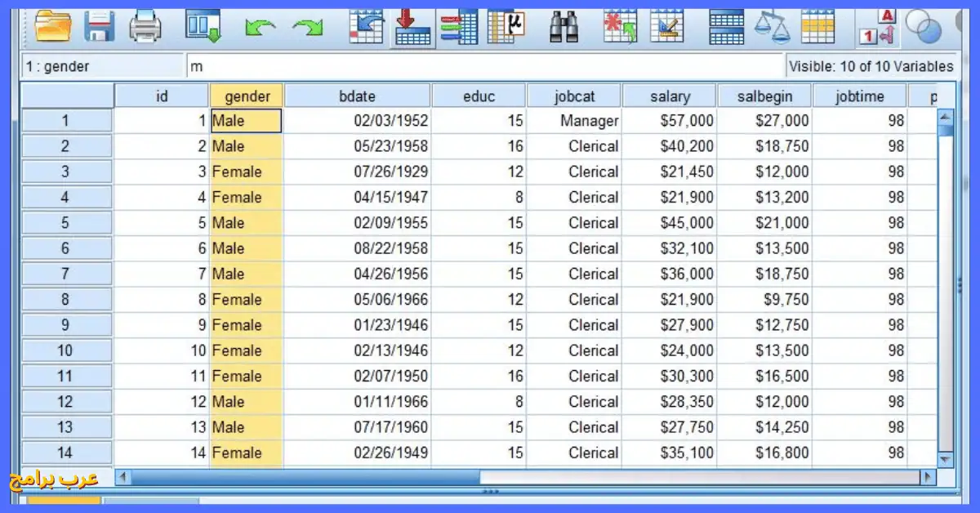Click the Split File icon

tap(726, 28)
